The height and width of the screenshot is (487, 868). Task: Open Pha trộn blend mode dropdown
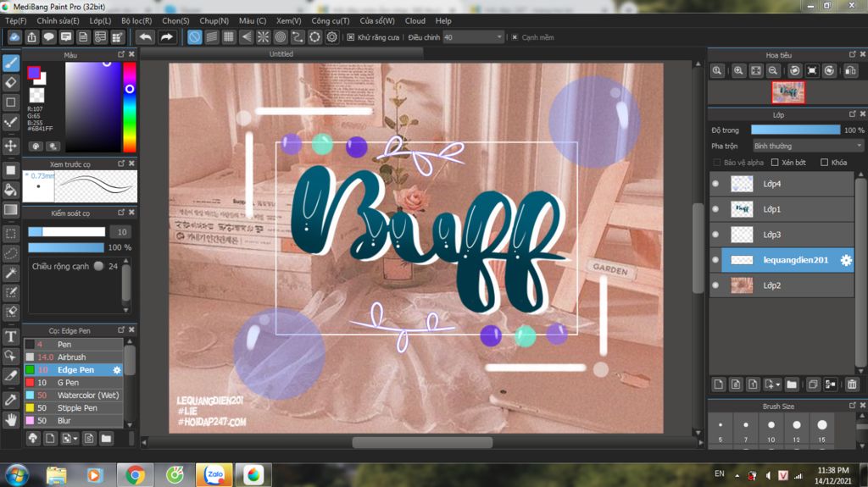[x=808, y=146]
